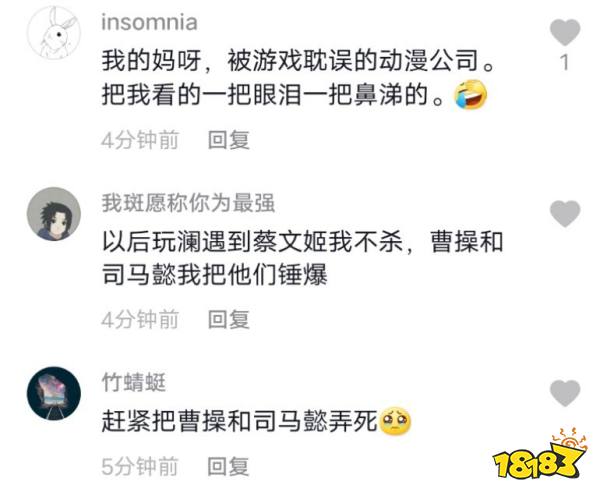600x496 pixels.
Task: Click the laughing-crying emoji in first comment
Action: pos(470,95)
